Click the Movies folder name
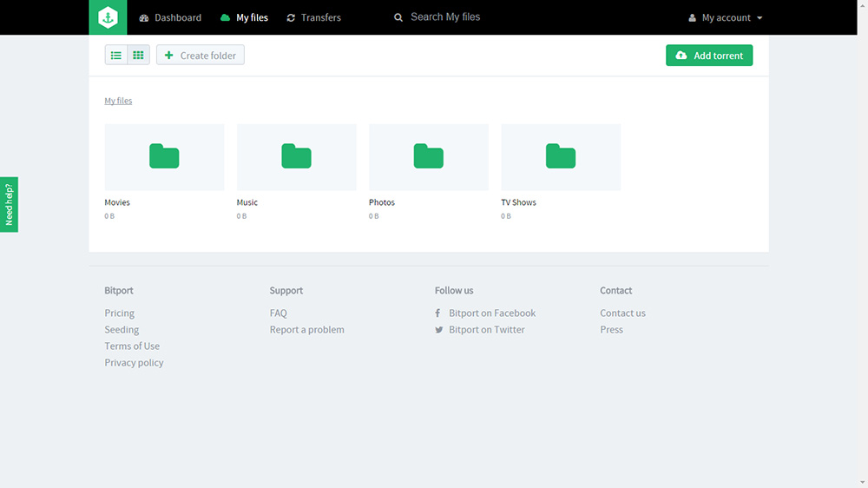This screenshot has width=868, height=488. point(117,202)
